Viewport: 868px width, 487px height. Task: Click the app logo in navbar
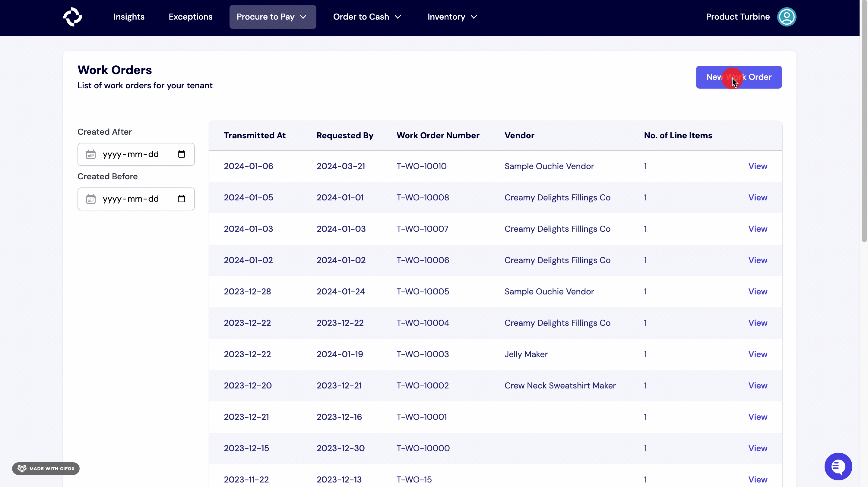click(72, 17)
